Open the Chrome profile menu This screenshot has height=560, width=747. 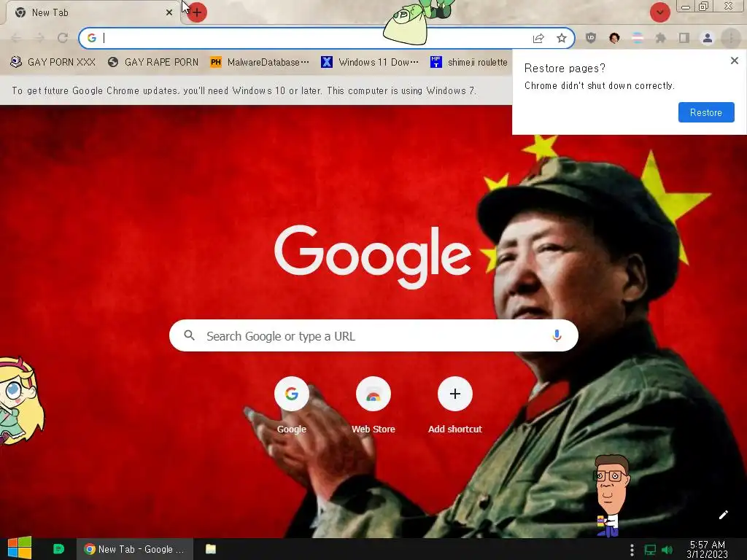point(708,38)
